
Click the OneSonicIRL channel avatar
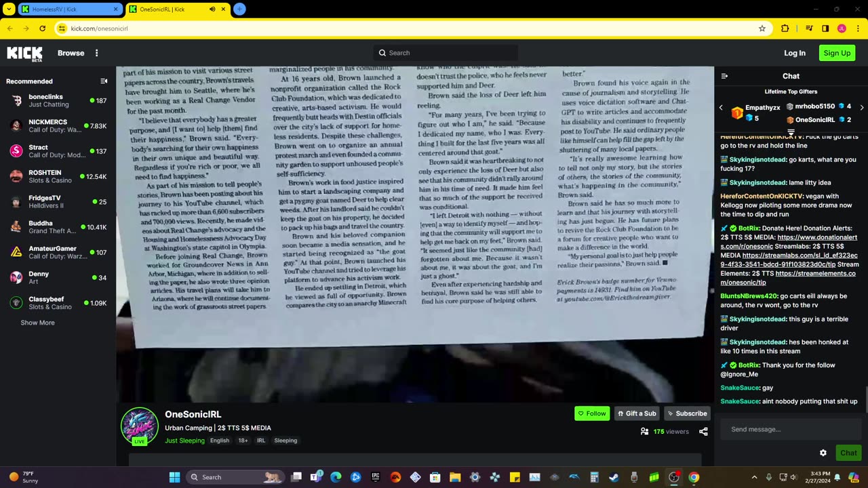pyautogui.click(x=139, y=426)
